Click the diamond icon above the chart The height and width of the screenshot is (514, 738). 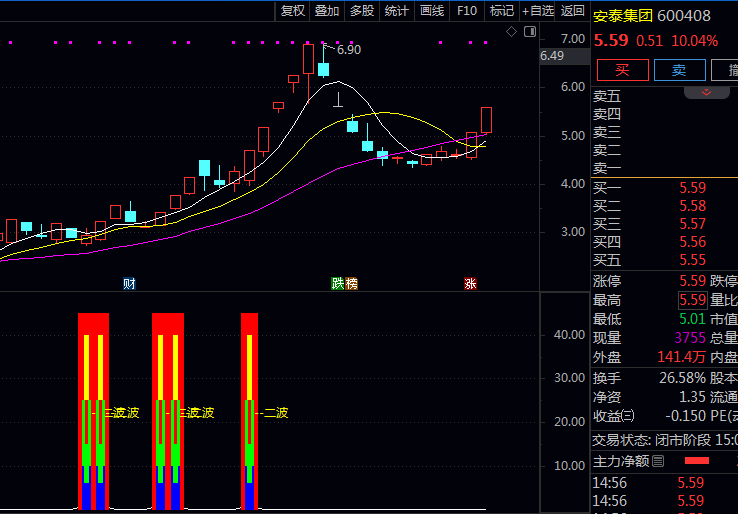click(511, 32)
